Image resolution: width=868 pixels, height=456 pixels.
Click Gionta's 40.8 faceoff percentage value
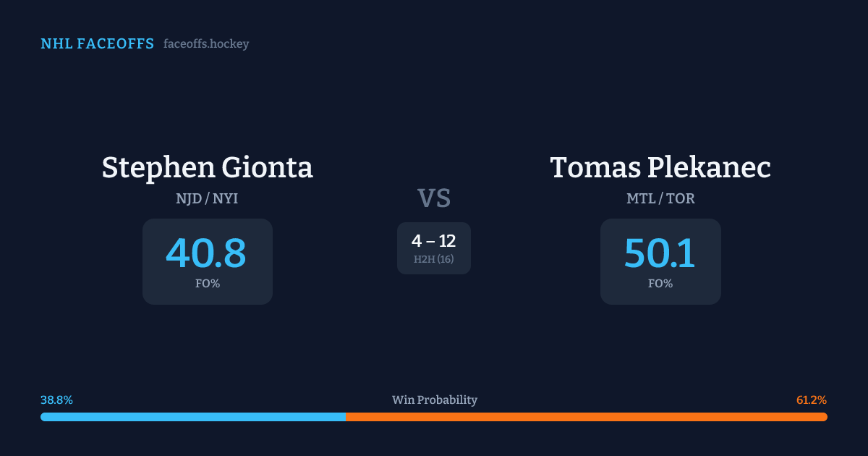[207, 253]
